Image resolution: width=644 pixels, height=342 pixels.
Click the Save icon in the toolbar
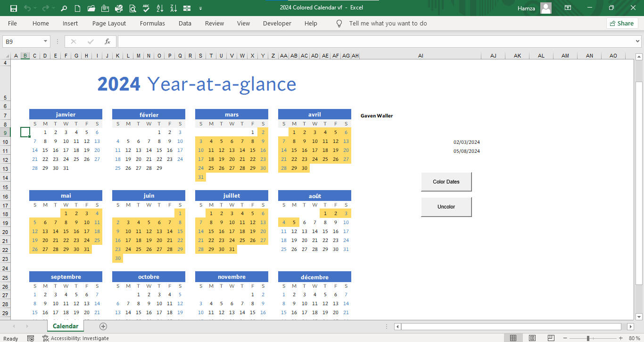click(x=14, y=8)
